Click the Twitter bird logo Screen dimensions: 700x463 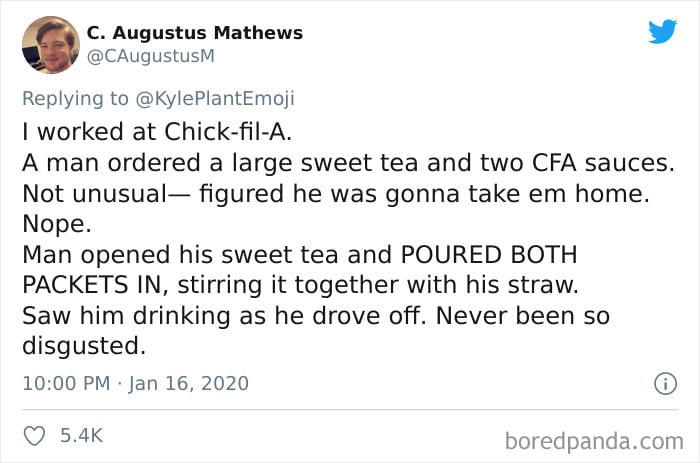coord(662,31)
